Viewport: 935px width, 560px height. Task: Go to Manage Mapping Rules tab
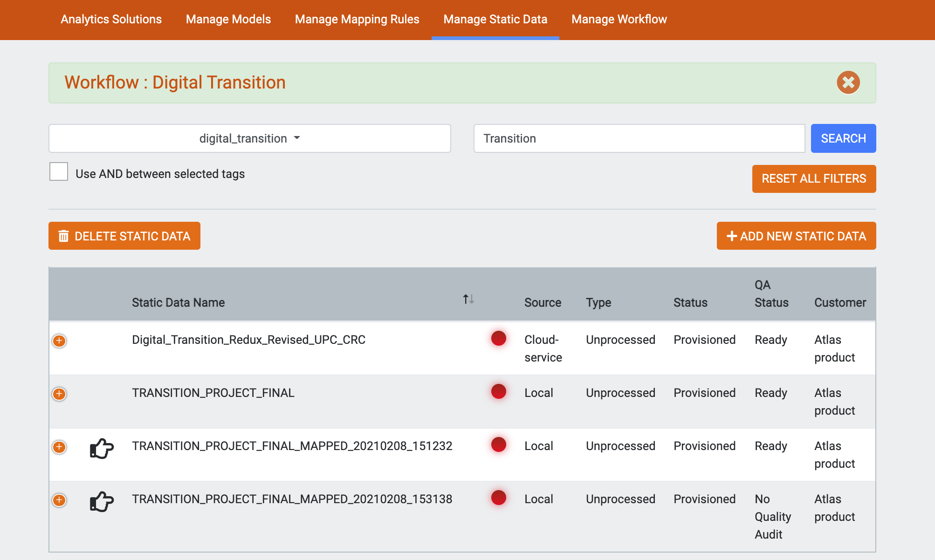pyautogui.click(x=357, y=19)
